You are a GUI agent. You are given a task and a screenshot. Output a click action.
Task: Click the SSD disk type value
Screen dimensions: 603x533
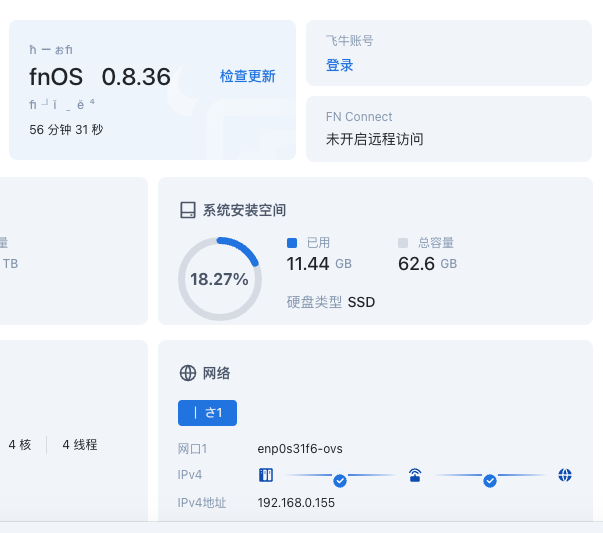tap(361, 302)
